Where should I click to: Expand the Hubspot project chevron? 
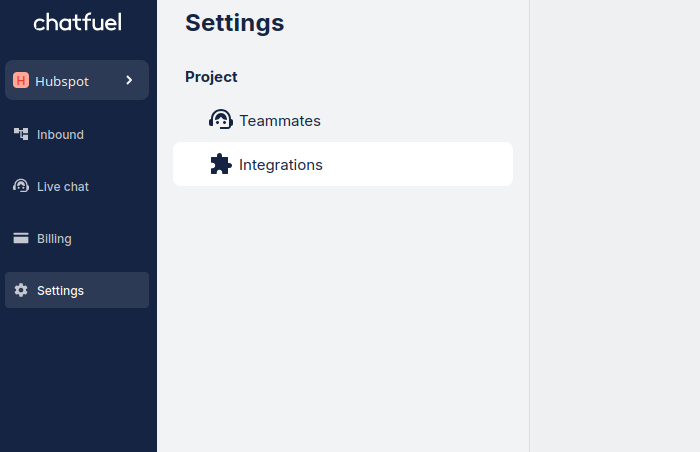129,80
